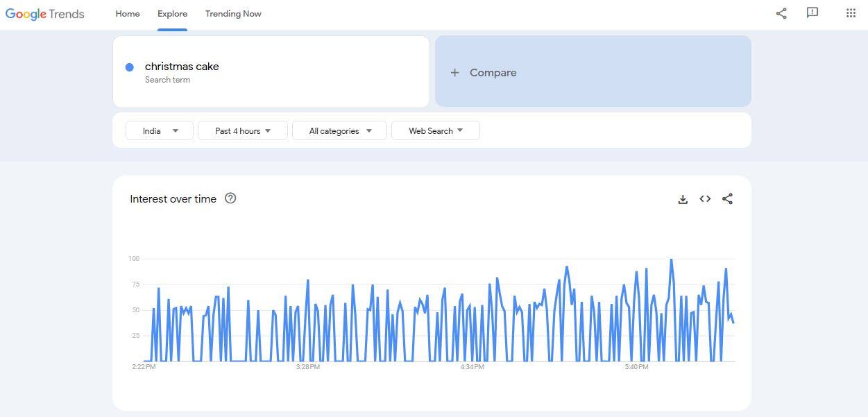Click the share icon in top header

click(781, 13)
